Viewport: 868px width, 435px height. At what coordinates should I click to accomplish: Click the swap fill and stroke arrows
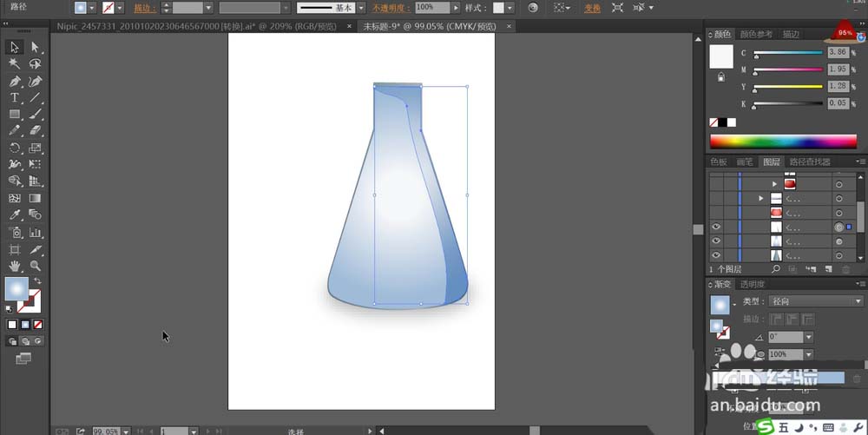pos(37,281)
